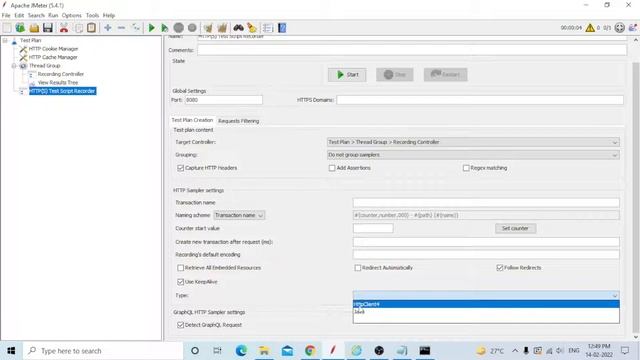Open the Tools menu
This screenshot has width=640, height=360.
coord(92,15)
